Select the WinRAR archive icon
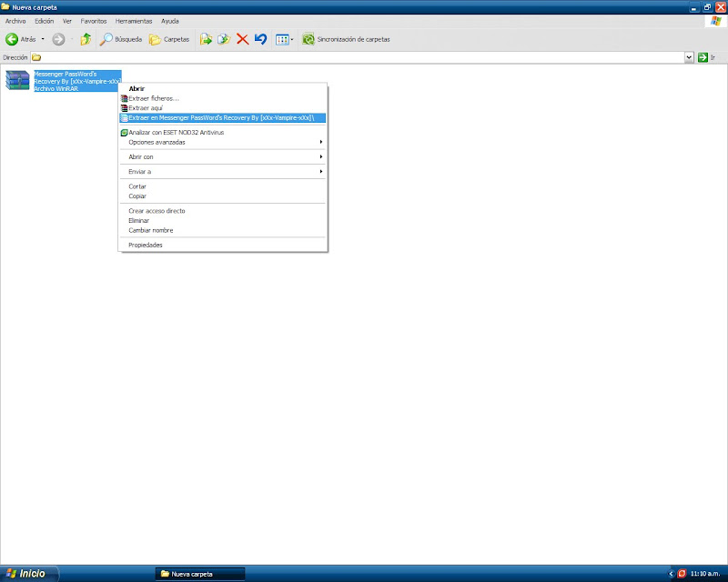Viewport: 728px width, 582px height. point(17,80)
